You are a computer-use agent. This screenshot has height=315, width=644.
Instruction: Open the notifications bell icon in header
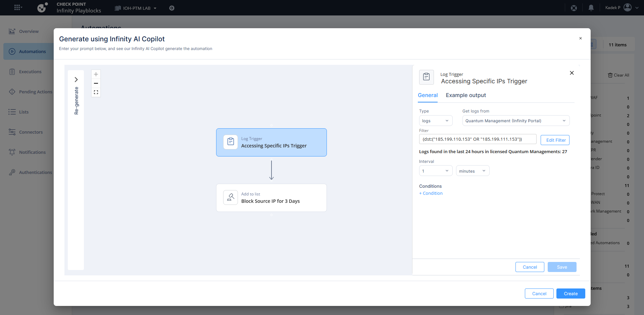[x=591, y=8]
